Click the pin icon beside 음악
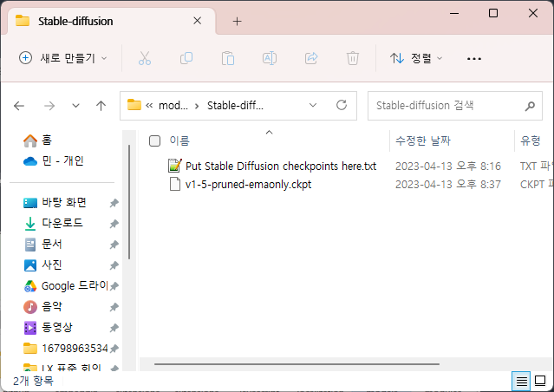 114,307
